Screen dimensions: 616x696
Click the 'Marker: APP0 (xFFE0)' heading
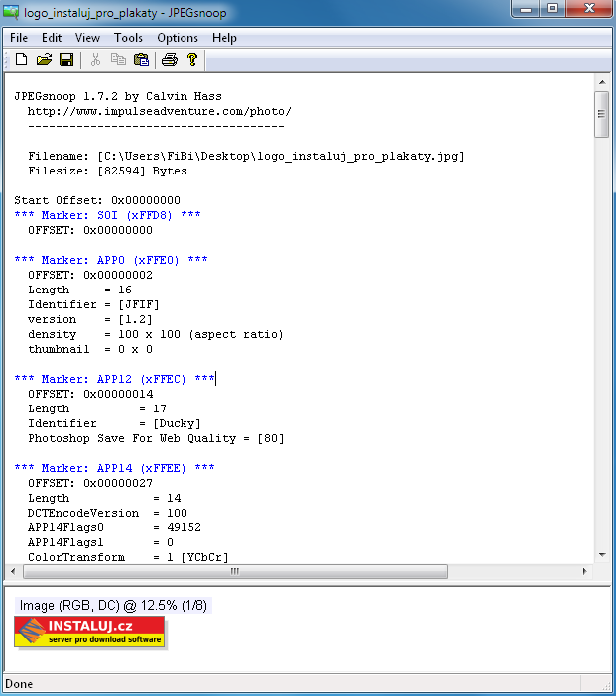coord(111,260)
